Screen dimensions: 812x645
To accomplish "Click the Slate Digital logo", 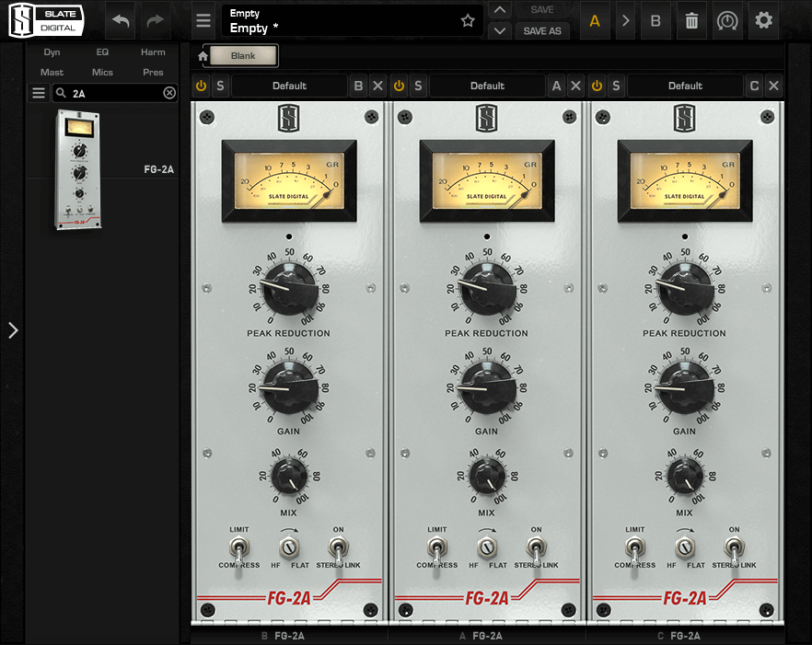I will tap(46, 21).
